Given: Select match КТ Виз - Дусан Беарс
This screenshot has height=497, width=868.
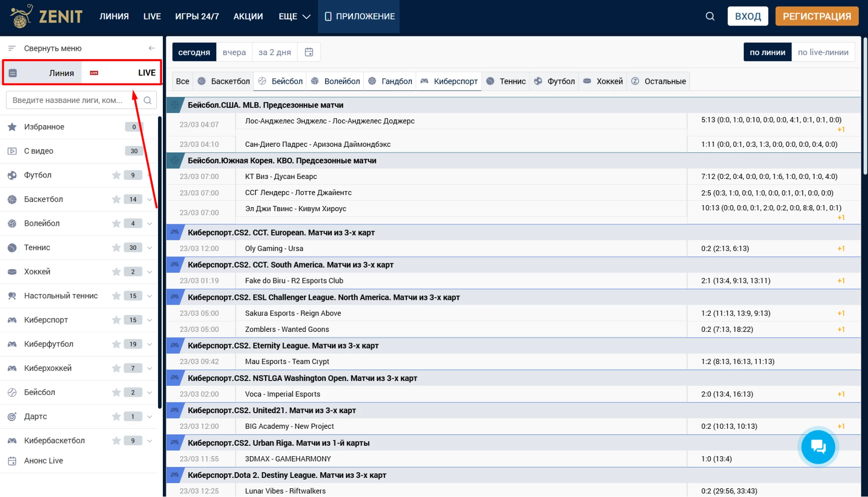Looking at the screenshot, I should point(281,177).
